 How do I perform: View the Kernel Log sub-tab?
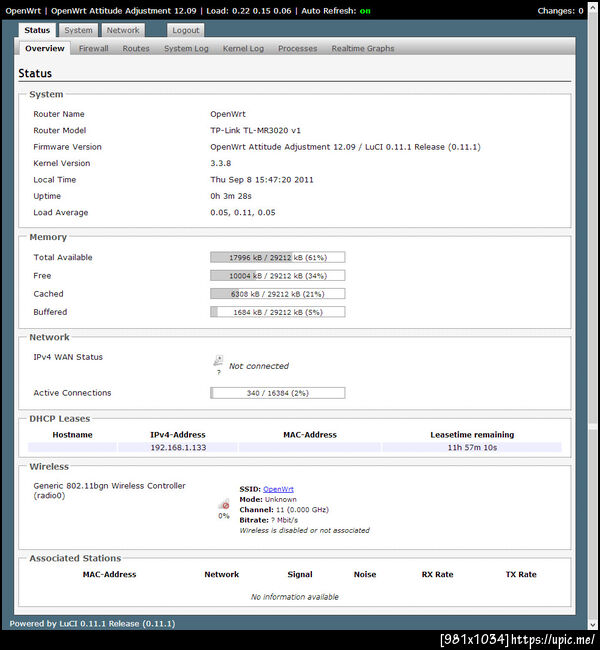(x=243, y=49)
